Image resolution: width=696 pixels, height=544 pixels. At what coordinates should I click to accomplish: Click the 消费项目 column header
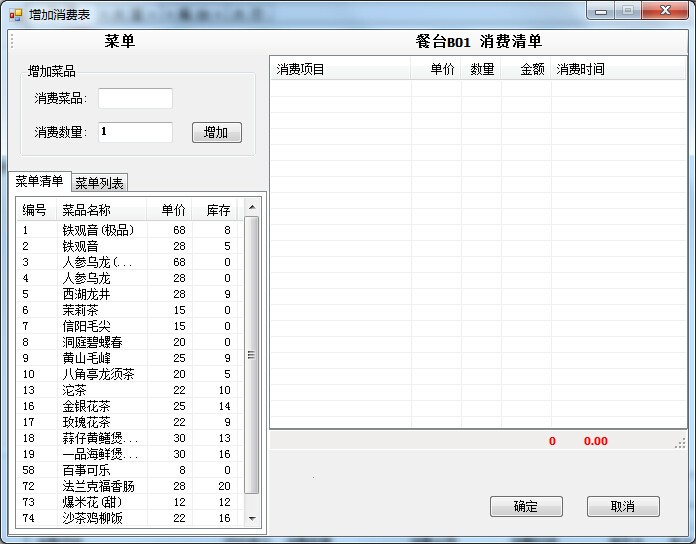(341, 69)
